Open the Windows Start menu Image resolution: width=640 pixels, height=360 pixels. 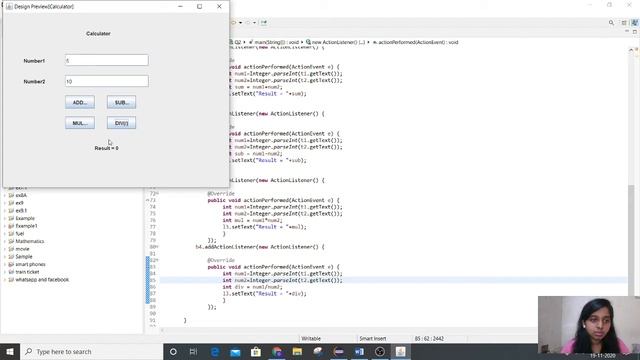10,351
